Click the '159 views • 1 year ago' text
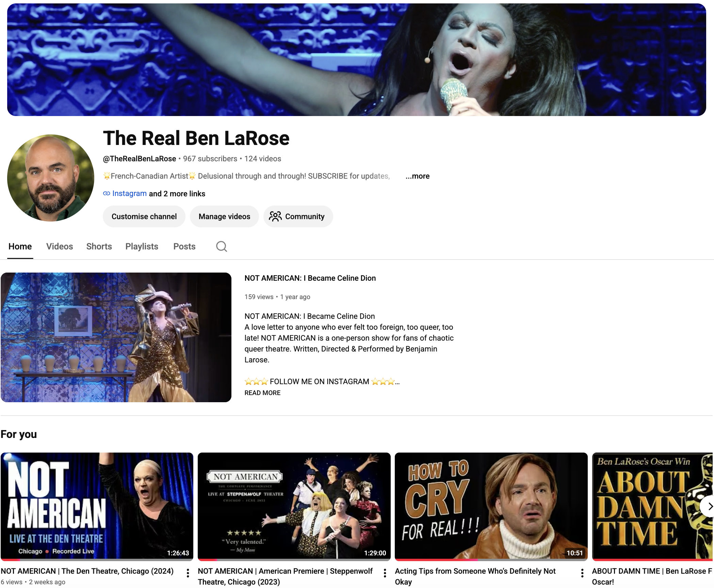 (277, 297)
